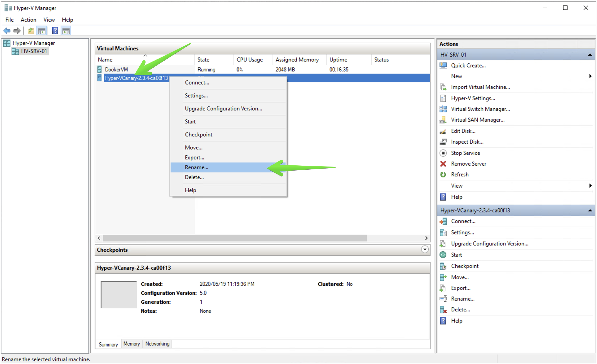The height and width of the screenshot is (364, 597).
Task: Switch to the Memory tab
Action: pos(132,344)
